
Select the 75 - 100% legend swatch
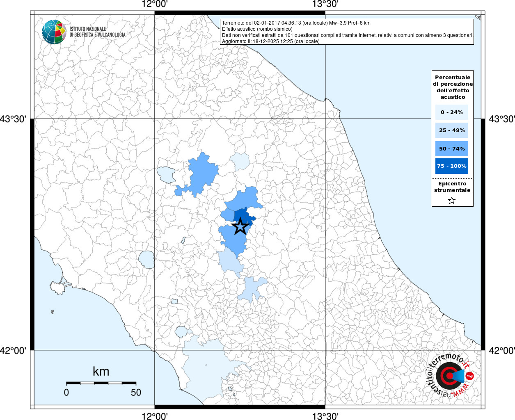pyautogui.click(x=452, y=166)
